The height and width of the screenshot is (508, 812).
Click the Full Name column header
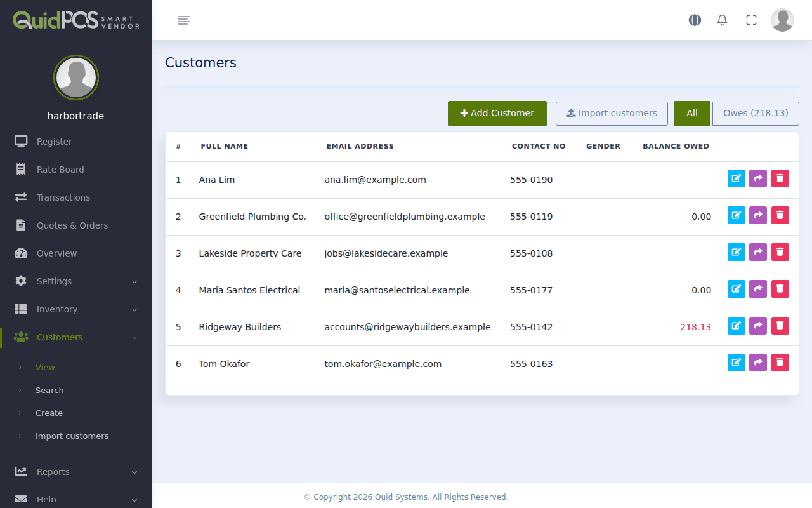click(225, 146)
